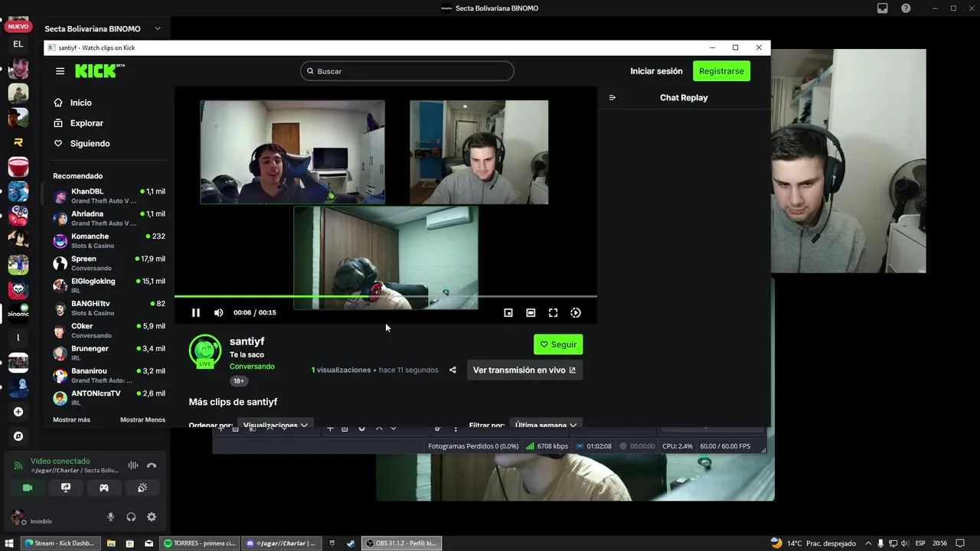980x551 pixels.
Task: Mute Discord microphone
Action: 110,517
